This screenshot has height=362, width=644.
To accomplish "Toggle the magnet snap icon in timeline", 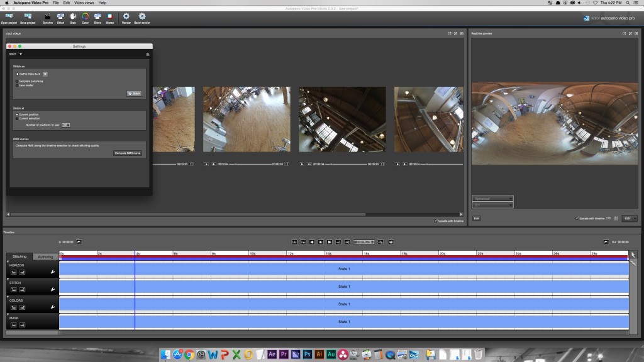I will pyautogui.click(x=391, y=242).
